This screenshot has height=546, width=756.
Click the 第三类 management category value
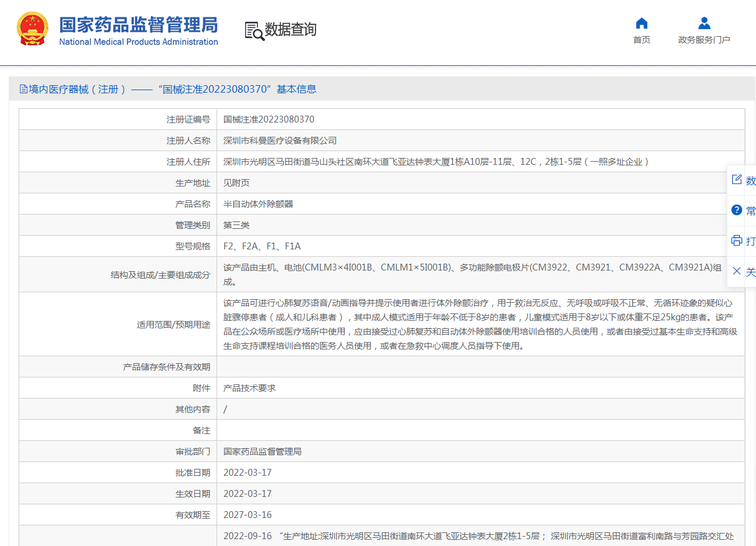coord(236,225)
